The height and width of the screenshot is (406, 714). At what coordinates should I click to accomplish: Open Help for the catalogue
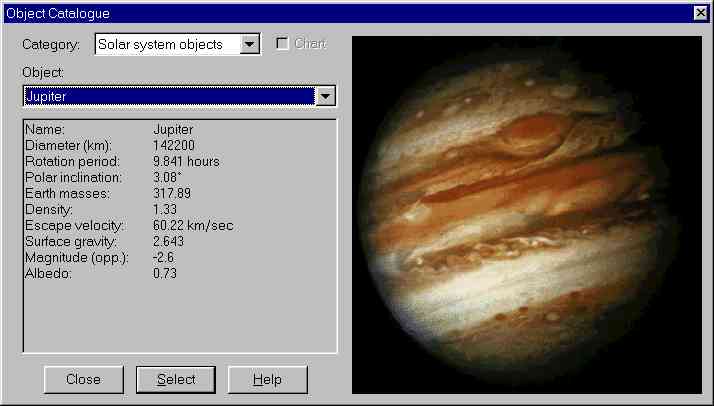[x=267, y=380]
